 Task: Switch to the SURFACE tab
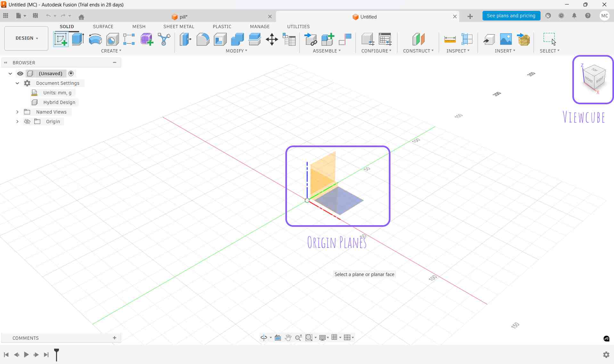[x=103, y=27]
